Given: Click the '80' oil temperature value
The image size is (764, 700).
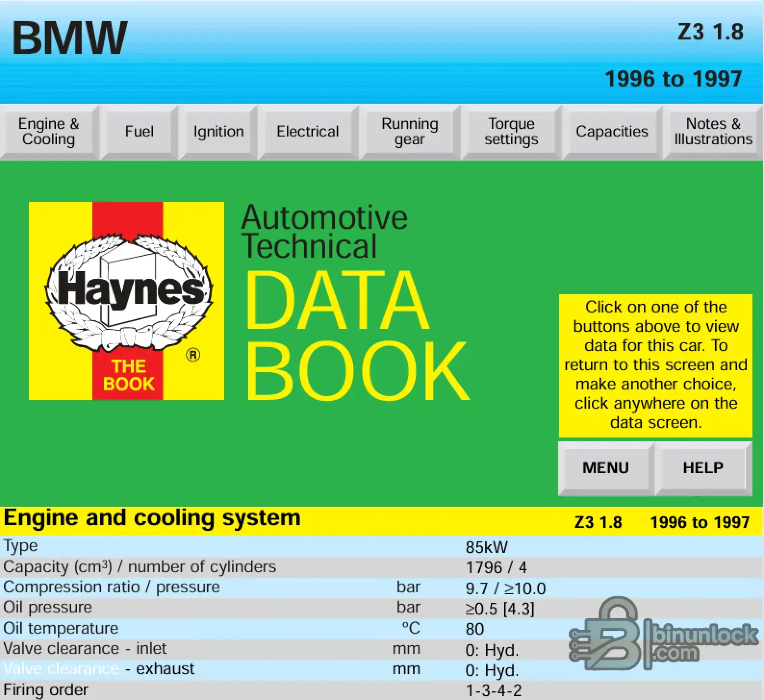Looking at the screenshot, I should (x=474, y=629).
